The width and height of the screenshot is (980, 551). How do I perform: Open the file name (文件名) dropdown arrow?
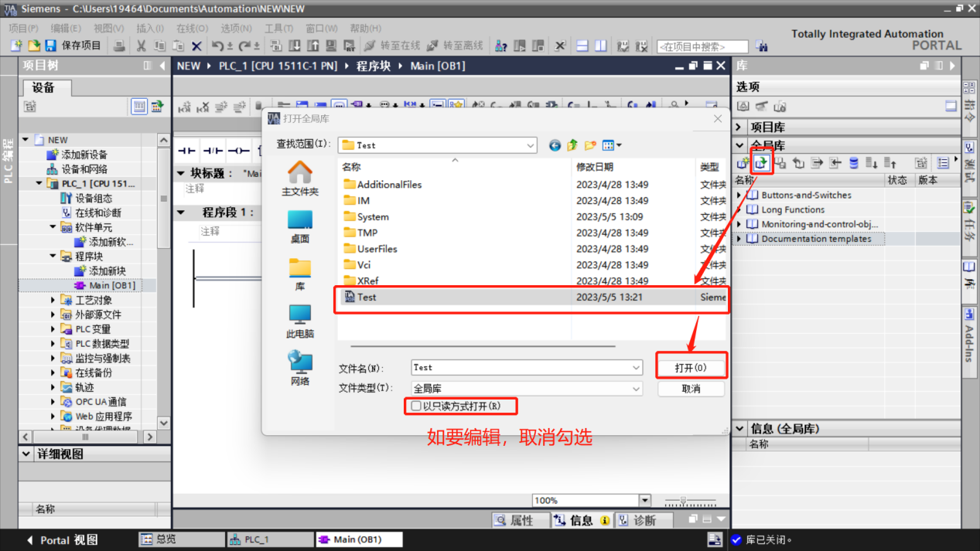click(x=636, y=368)
